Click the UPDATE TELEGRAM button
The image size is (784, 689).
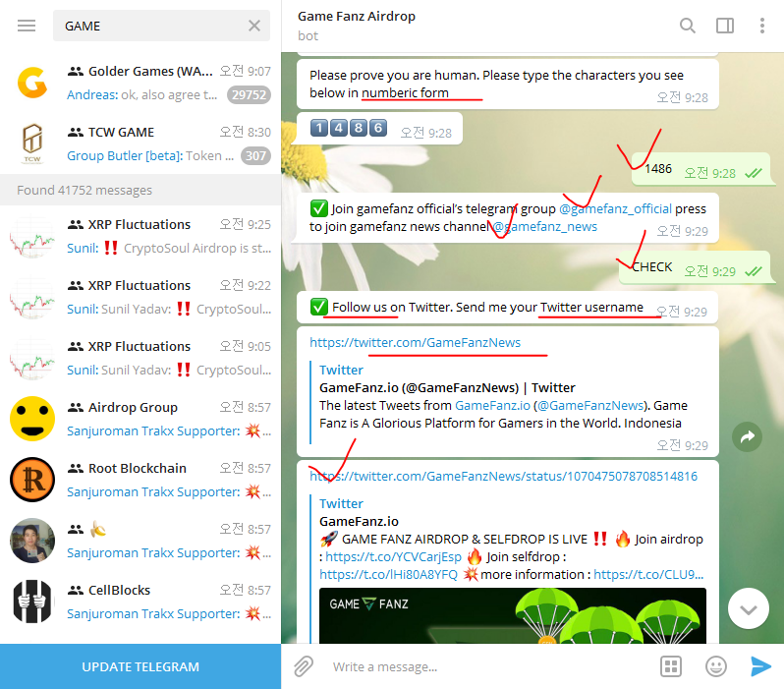tap(140, 666)
